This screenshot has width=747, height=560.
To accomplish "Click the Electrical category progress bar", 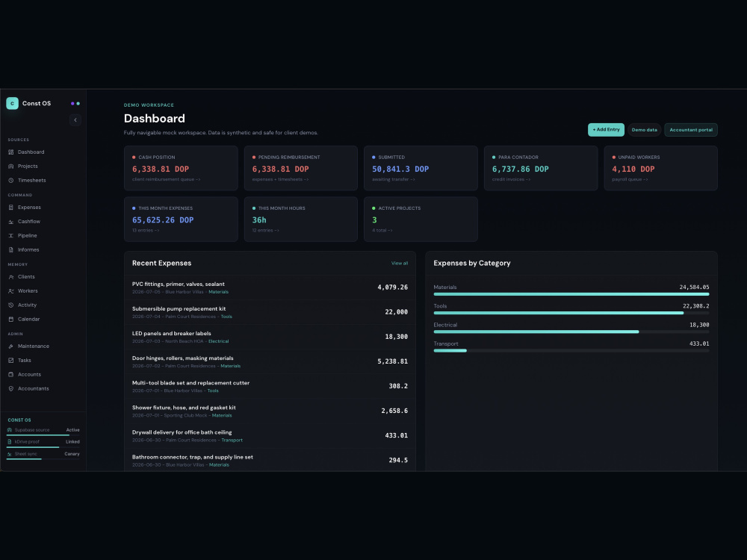I will [x=571, y=332].
